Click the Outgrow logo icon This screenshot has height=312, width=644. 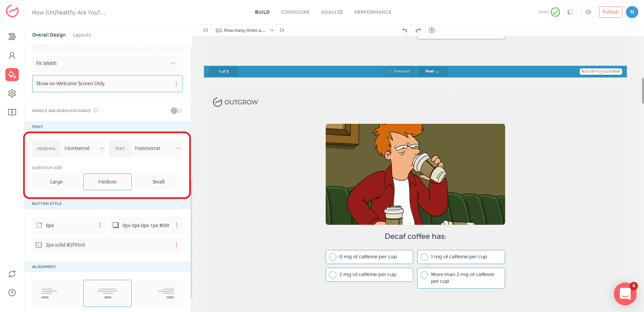pyautogui.click(x=12, y=11)
